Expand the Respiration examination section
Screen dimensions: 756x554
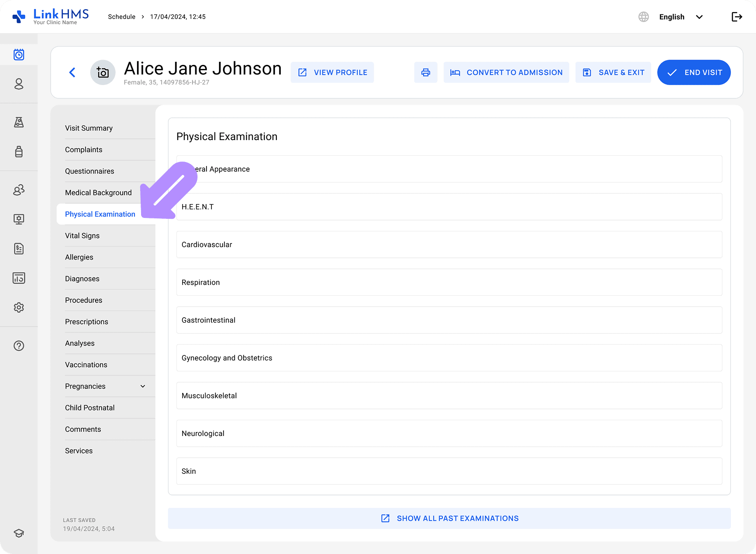[449, 282]
